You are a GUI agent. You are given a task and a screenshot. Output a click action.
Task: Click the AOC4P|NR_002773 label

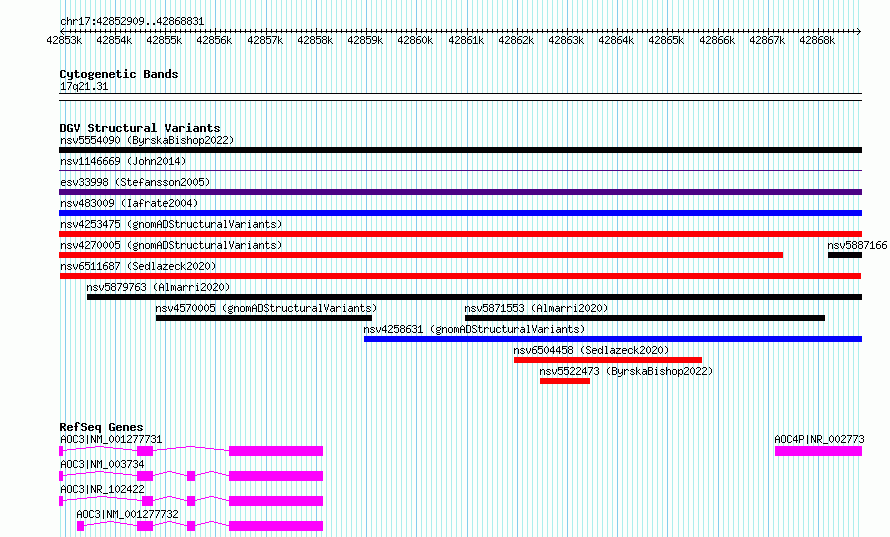click(x=819, y=439)
